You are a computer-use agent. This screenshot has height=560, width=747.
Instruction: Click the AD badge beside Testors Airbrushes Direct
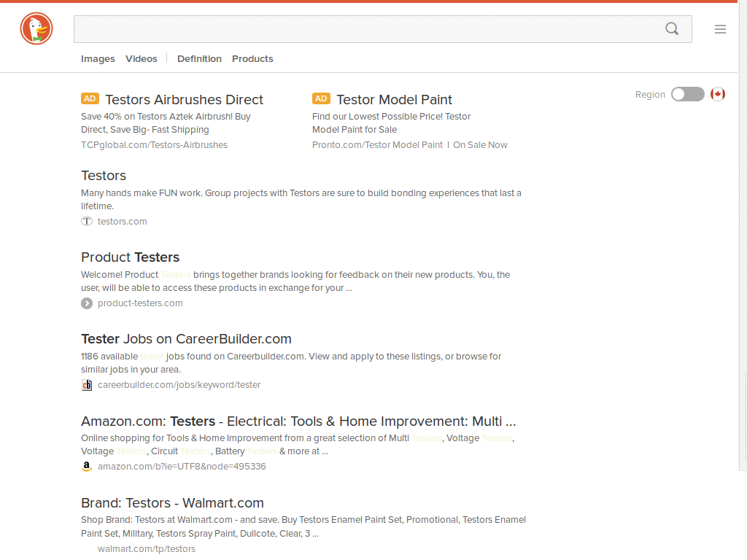pyautogui.click(x=90, y=98)
